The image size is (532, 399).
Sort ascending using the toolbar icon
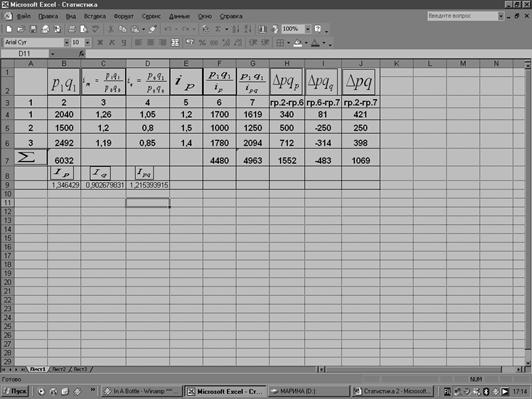pos(236,29)
